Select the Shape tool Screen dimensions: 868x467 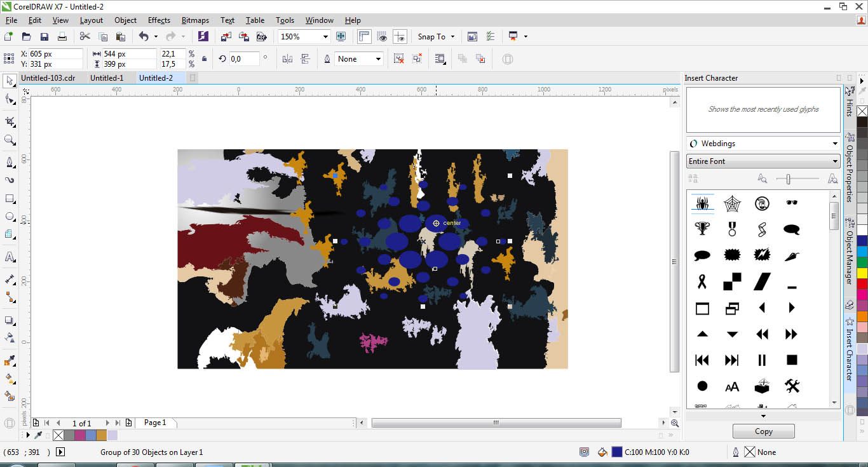[x=10, y=99]
